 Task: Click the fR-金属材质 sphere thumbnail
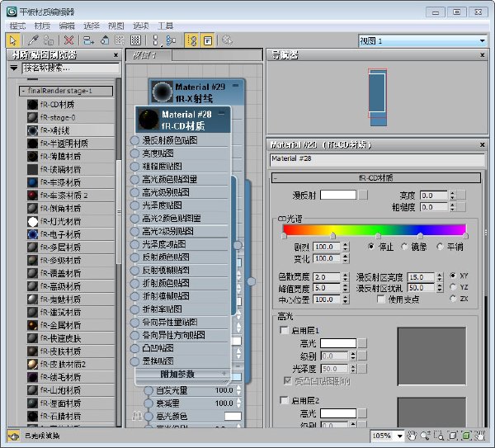32,325
